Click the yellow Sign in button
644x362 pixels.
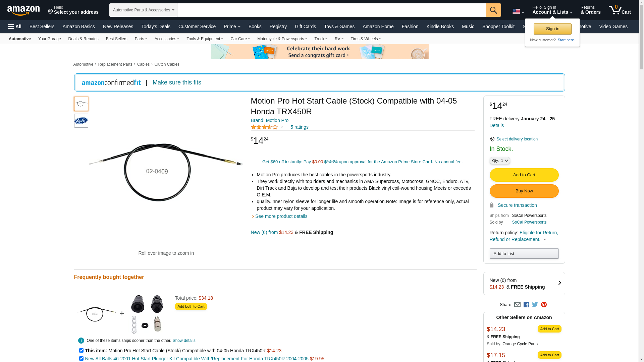click(552, 29)
